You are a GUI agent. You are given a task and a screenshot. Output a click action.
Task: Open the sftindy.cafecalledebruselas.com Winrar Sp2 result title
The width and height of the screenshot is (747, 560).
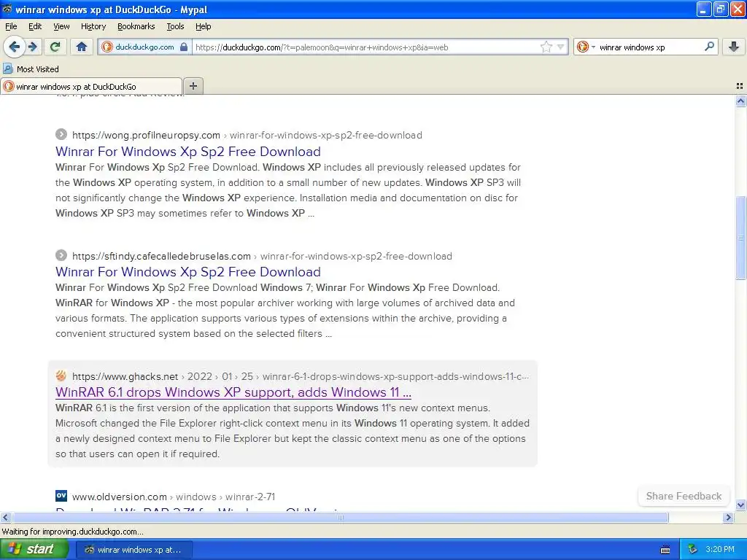(187, 272)
